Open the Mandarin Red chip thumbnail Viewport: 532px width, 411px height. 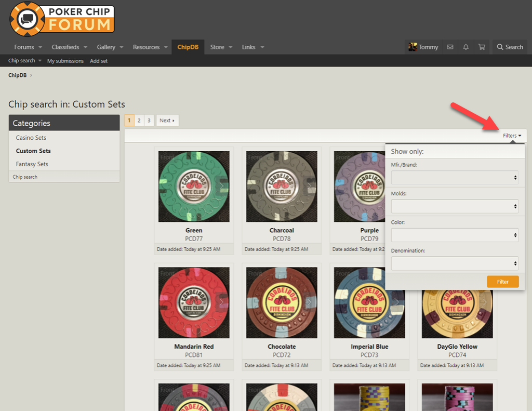194,302
